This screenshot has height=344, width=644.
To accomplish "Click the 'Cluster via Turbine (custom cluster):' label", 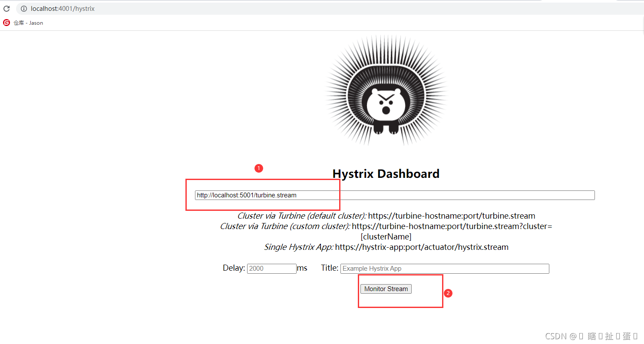I will tap(285, 226).
